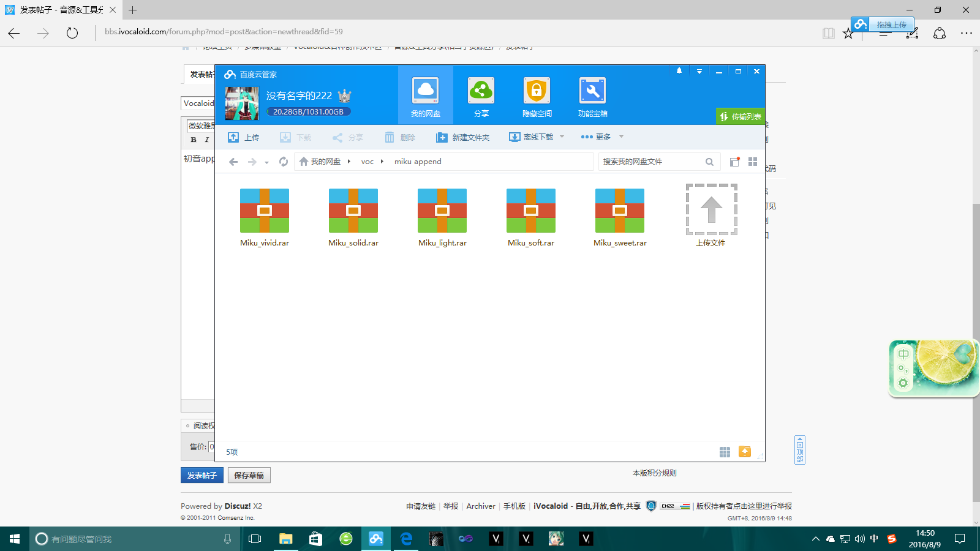Open the 我的网盘 tab
Viewport: 980px width, 551px height.
pos(426,96)
